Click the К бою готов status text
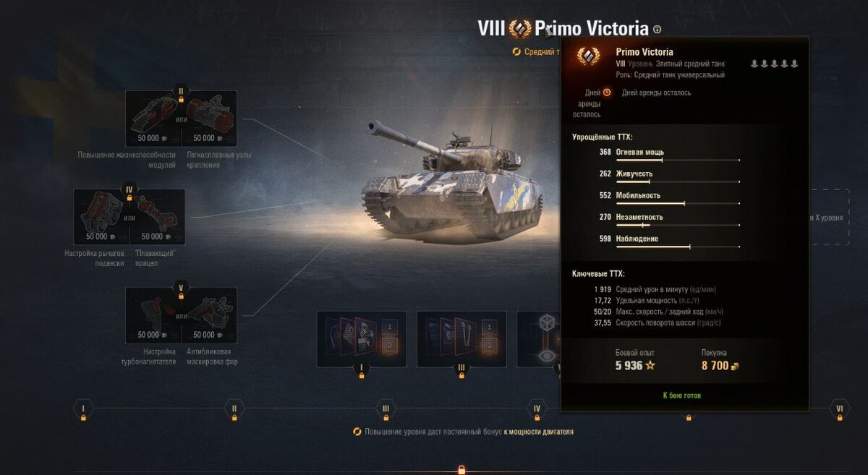The height and width of the screenshot is (475, 868). (x=682, y=395)
